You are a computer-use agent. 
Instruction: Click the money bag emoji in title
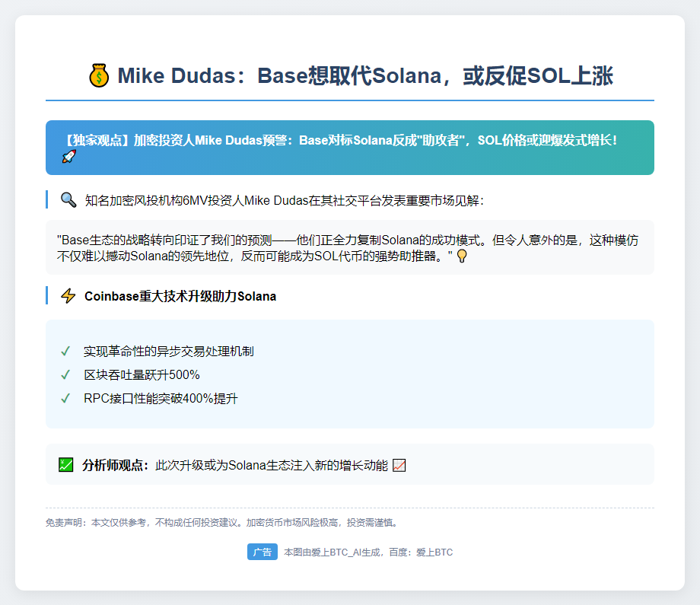99,75
